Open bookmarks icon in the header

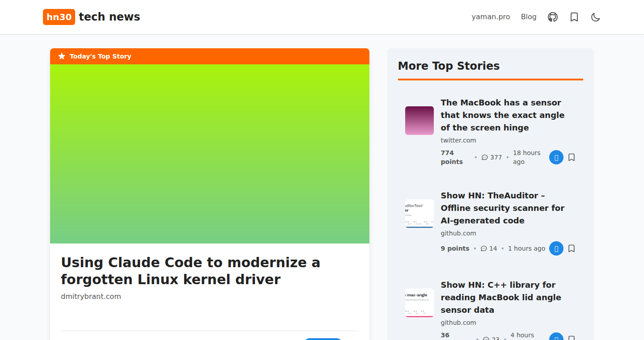pyautogui.click(x=574, y=17)
